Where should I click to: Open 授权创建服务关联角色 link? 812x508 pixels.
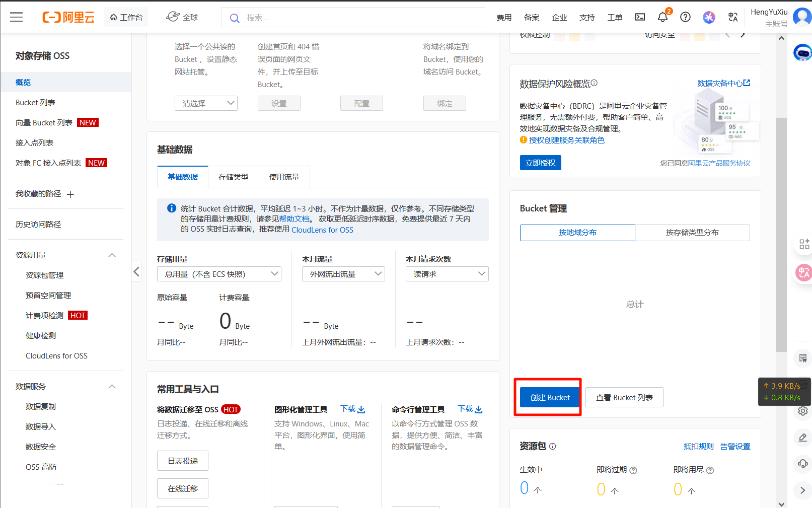[x=566, y=140]
